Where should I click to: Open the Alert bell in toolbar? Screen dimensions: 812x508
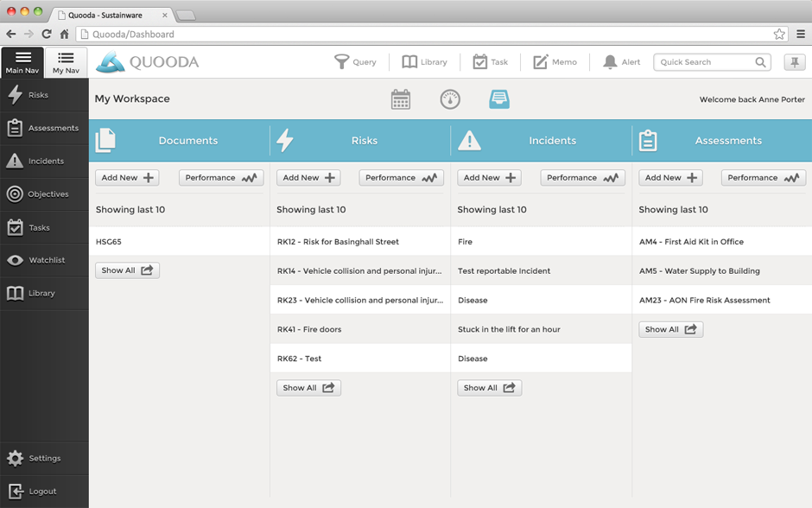(x=622, y=62)
